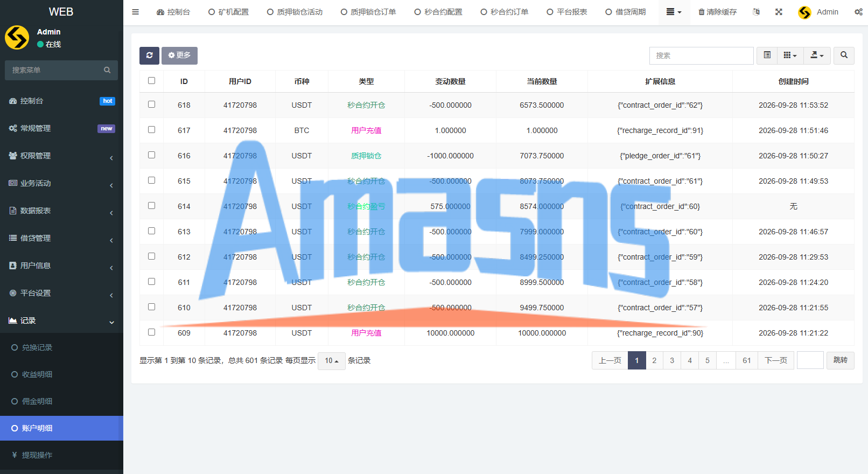Click the page number jump input box

[x=810, y=360]
